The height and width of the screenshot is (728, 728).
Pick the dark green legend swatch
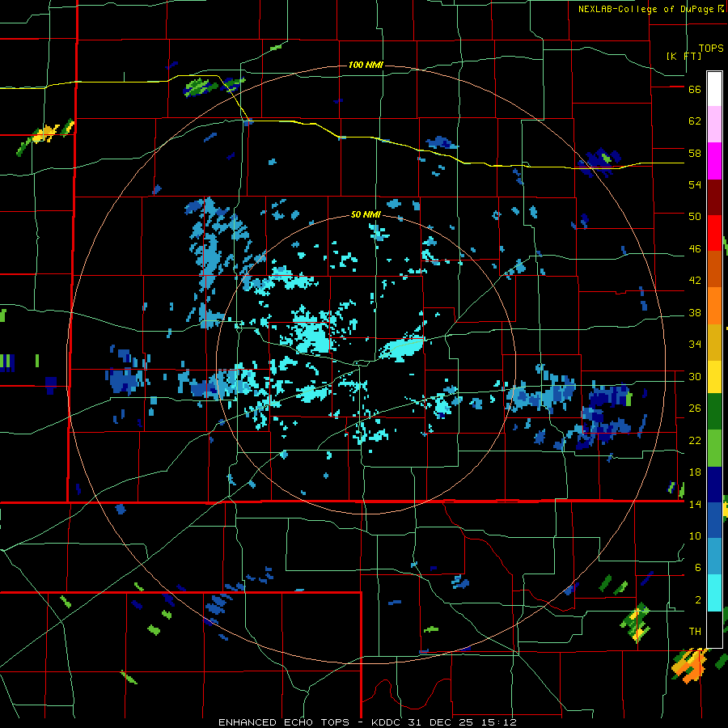pos(714,412)
